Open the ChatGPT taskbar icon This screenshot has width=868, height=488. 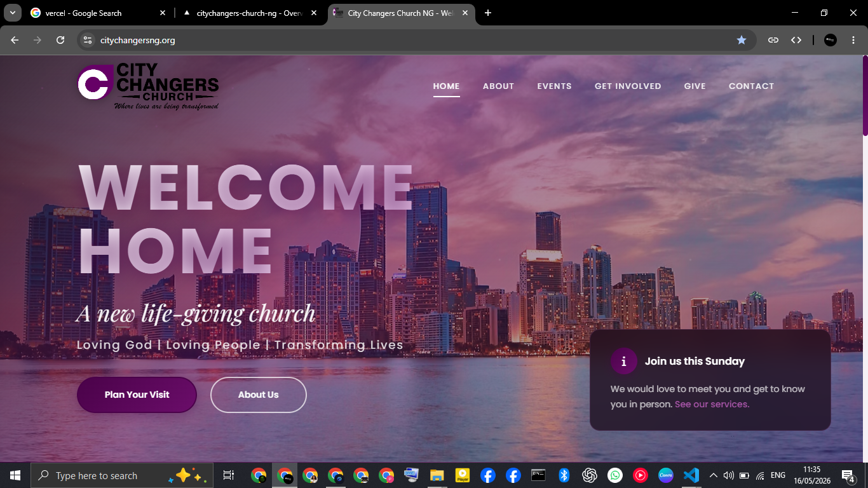pyautogui.click(x=590, y=475)
